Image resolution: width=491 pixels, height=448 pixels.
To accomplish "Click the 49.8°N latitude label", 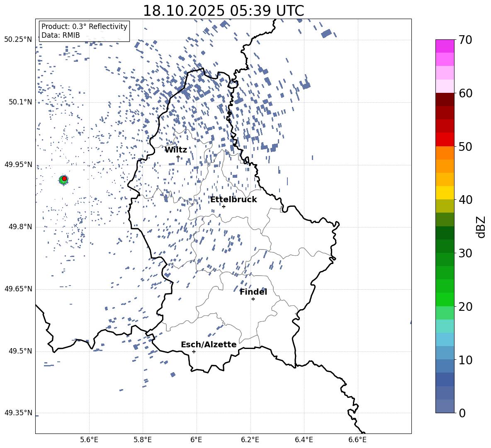I will click(x=20, y=227).
